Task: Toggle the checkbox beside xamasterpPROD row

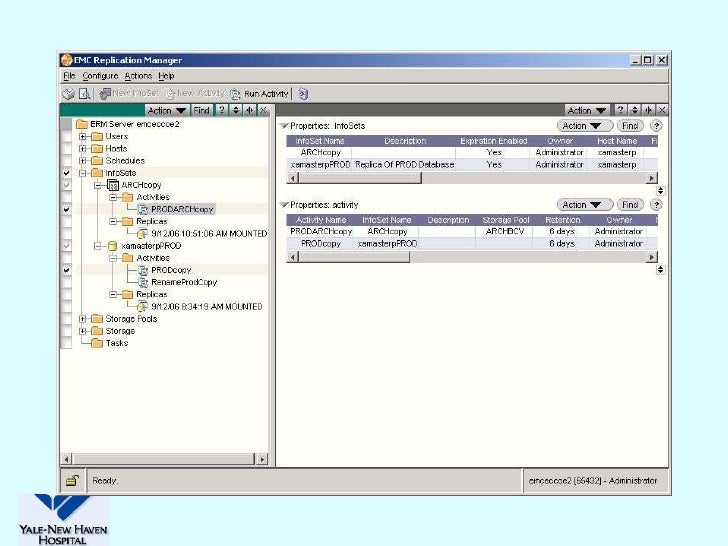Action: coord(67,246)
